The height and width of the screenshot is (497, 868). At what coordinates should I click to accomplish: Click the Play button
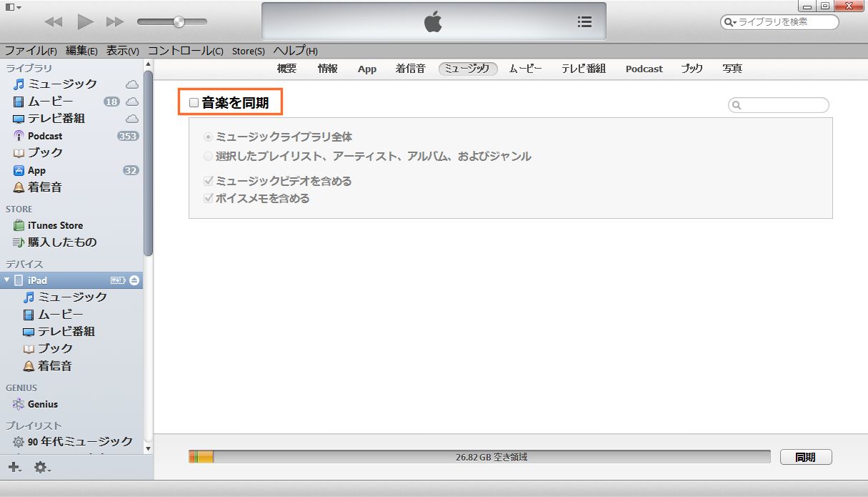pyautogui.click(x=86, y=21)
